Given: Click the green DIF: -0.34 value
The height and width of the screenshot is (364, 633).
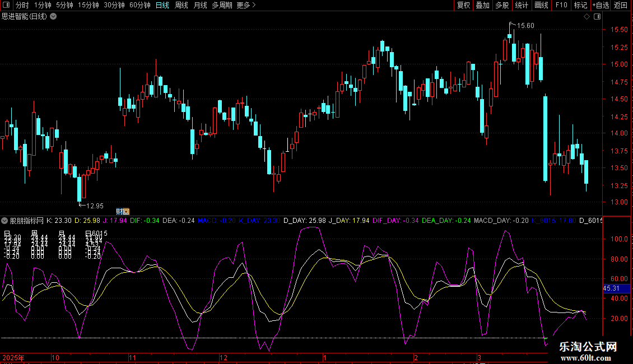Looking at the screenshot, I should (145, 221).
